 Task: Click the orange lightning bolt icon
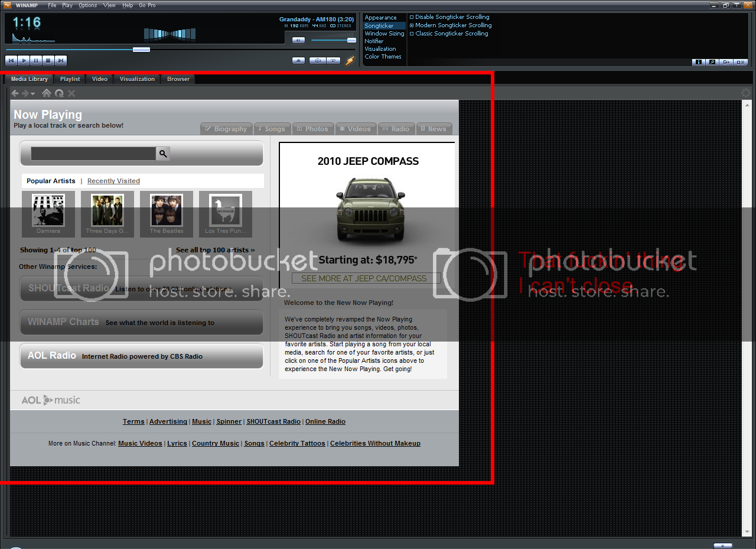point(350,60)
